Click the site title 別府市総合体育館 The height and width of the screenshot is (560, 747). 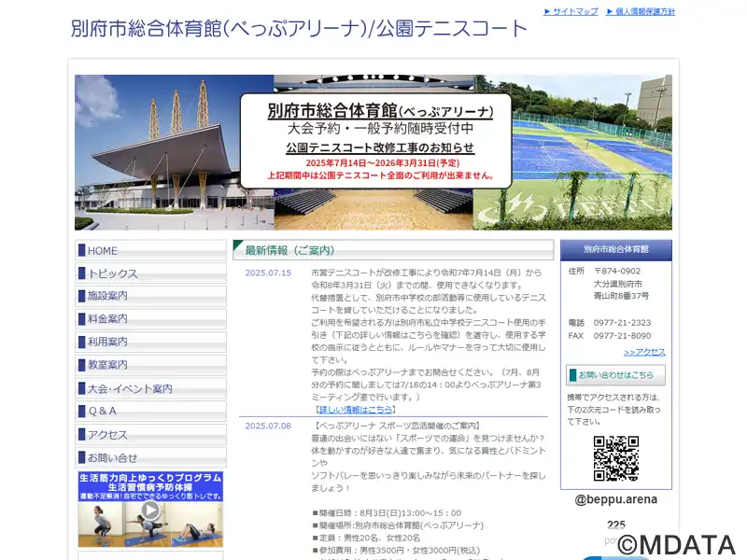(299, 29)
